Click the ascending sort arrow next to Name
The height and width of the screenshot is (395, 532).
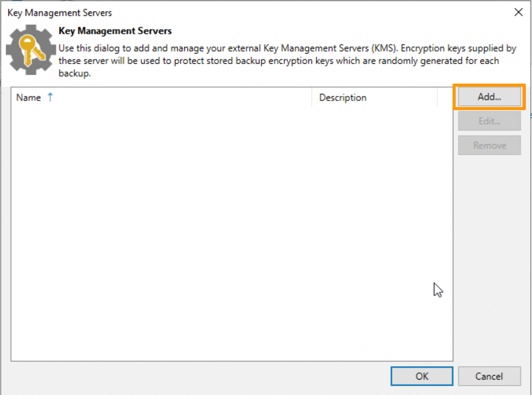50,97
